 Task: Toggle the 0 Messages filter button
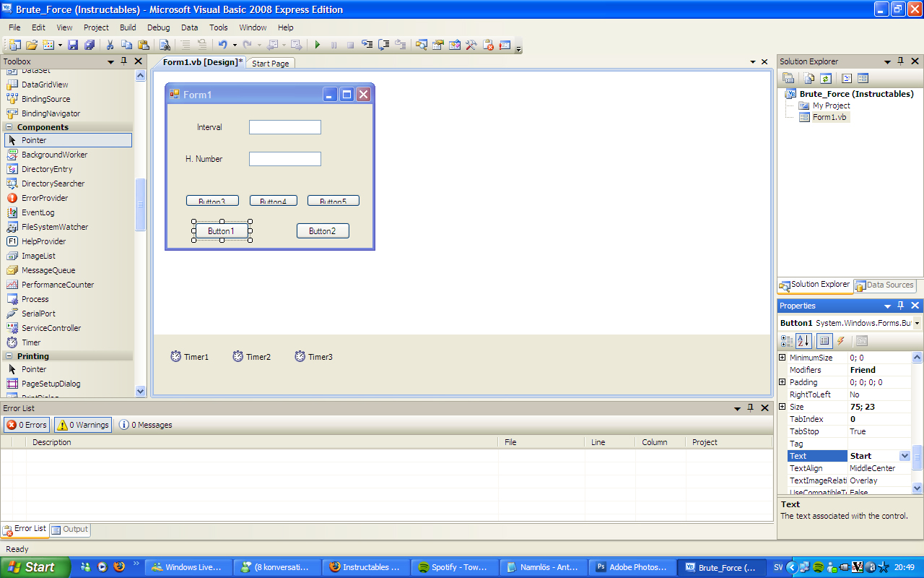[x=145, y=425]
